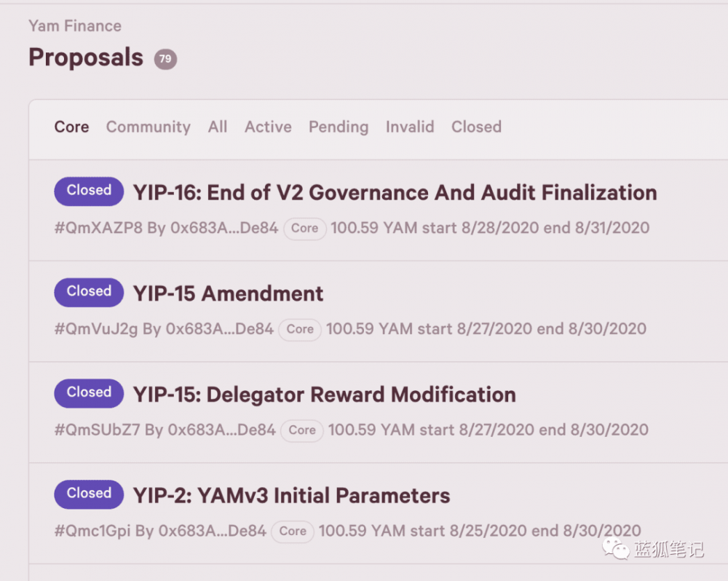Click the proposal count badge showing 79
728x581 pixels.
[164, 59]
